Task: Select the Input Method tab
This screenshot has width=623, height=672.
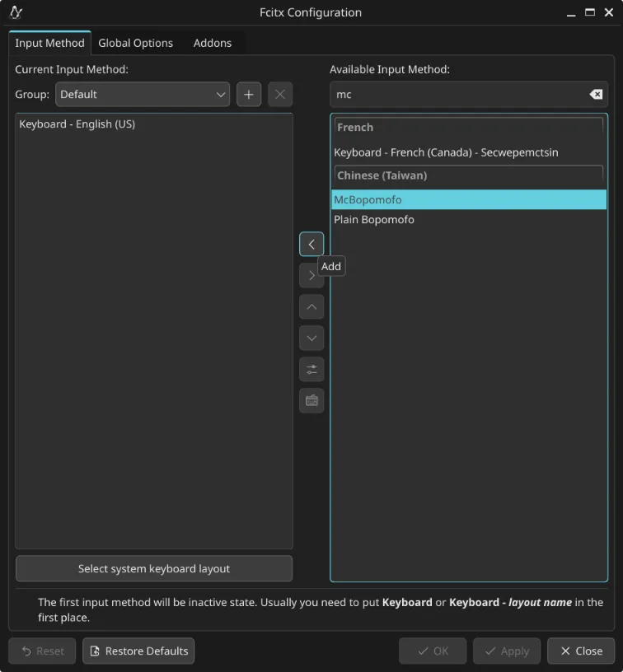Action: pos(49,43)
